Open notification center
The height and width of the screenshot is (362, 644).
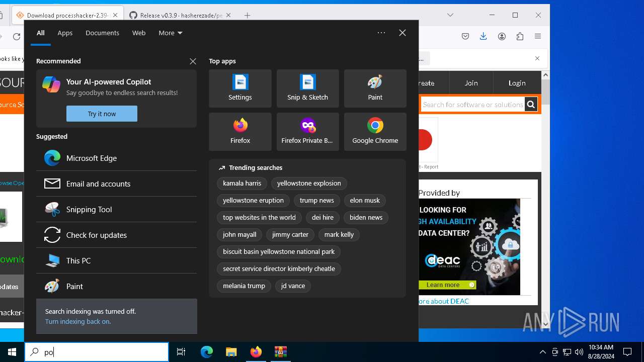(627, 352)
